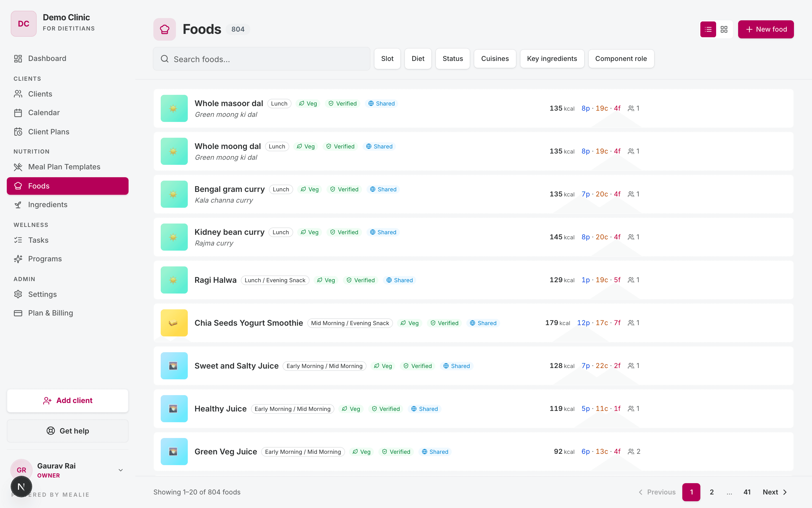
Task: Click the chef hat Foods header icon
Action: [x=164, y=29]
